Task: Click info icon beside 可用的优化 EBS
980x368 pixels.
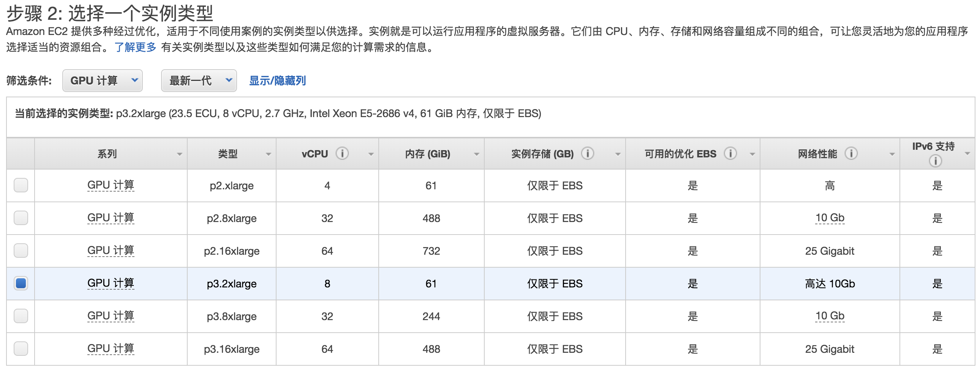Action: (x=730, y=154)
